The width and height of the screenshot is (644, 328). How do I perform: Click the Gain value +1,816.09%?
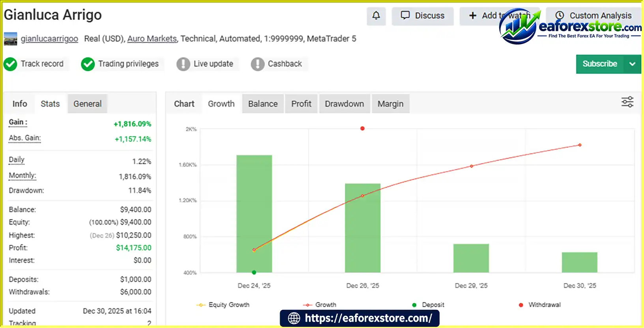pyautogui.click(x=132, y=124)
